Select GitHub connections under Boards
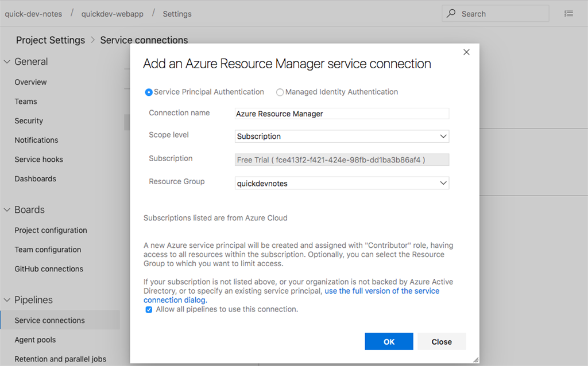Viewport: 588px width, 366px height. pyautogui.click(x=48, y=268)
